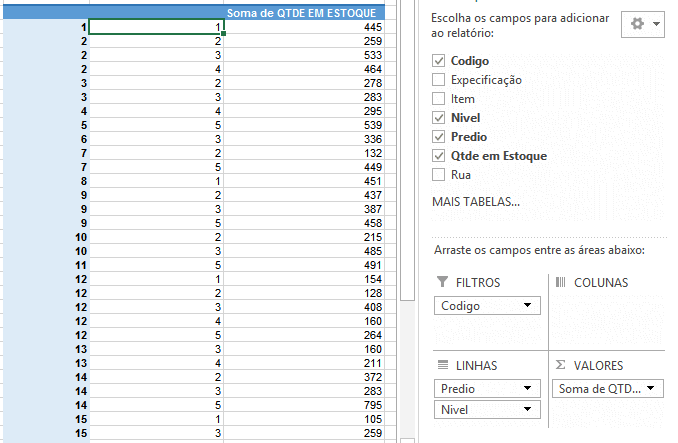Click the MAIS TABELAS link

click(475, 202)
